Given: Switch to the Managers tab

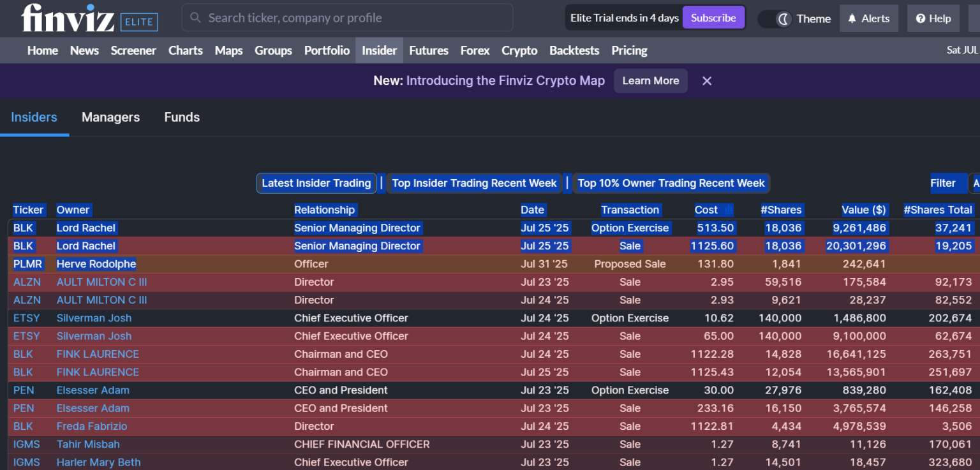Looking at the screenshot, I should click(110, 117).
